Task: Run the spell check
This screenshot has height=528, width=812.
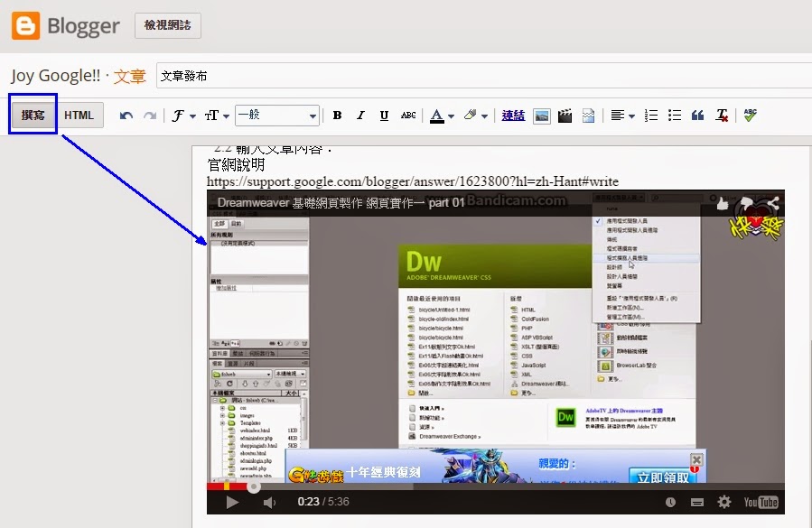Action: [x=750, y=116]
